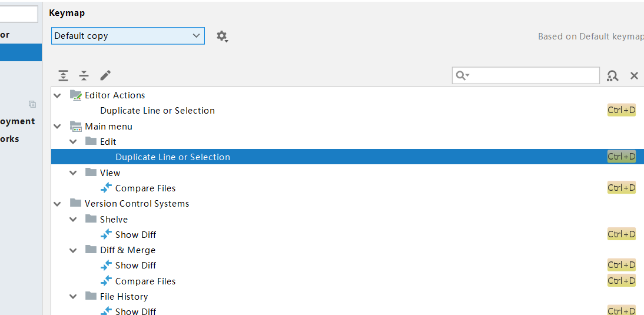
Task: Click Ctrl+D badge for View Compare Files
Action: click(x=622, y=188)
